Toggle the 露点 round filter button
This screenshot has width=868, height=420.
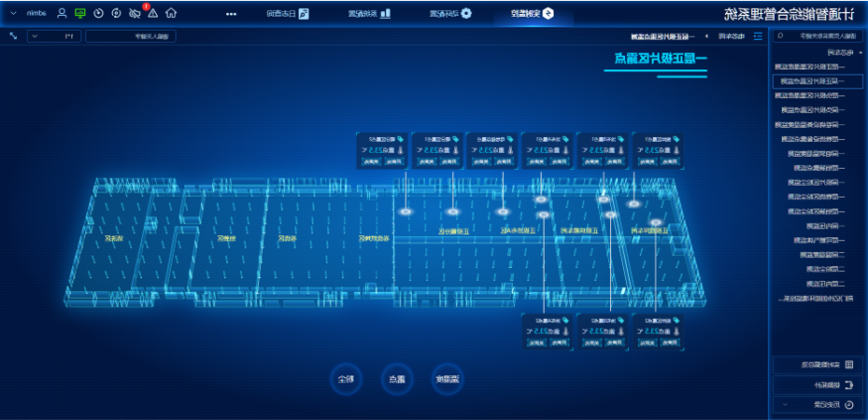click(x=397, y=379)
